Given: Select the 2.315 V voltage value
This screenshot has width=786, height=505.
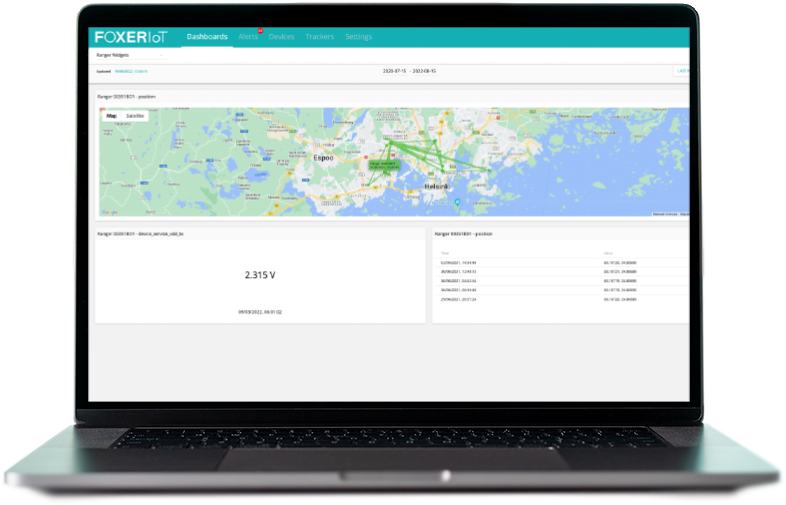Looking at the screenshot, I should coord(260,275).
